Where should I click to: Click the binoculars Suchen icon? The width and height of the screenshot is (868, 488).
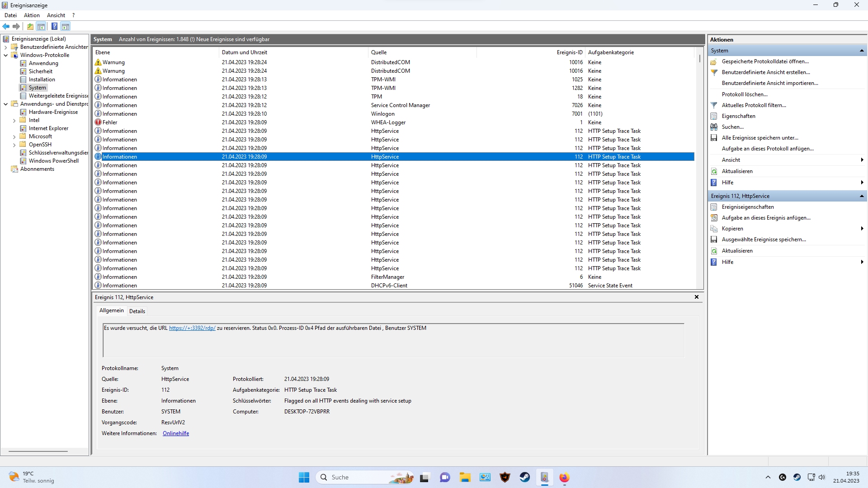(x=714, y=127)
